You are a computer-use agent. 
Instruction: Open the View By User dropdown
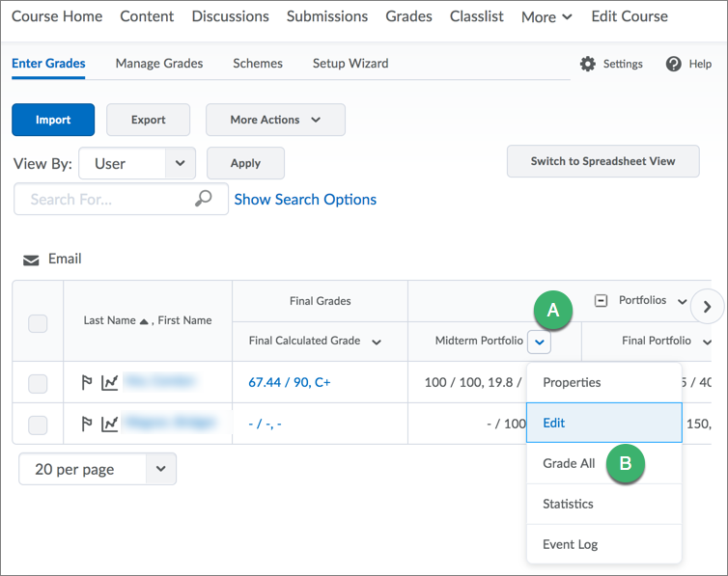click(137, 163)
